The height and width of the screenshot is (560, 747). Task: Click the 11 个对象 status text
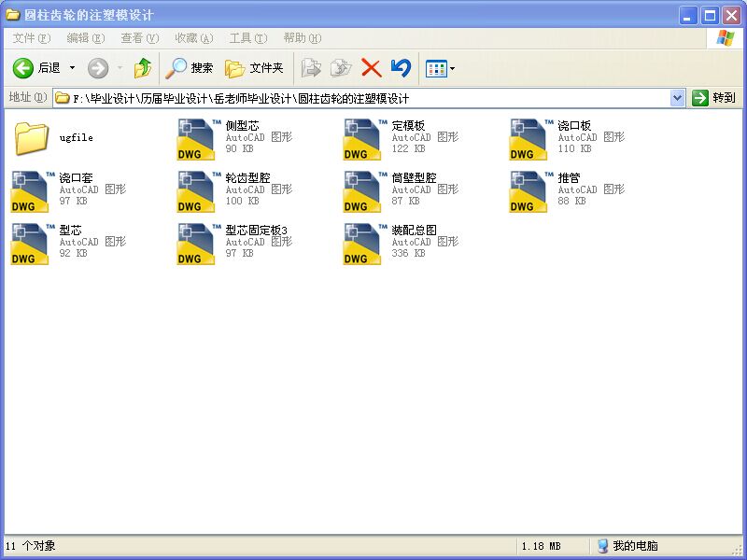31,546
